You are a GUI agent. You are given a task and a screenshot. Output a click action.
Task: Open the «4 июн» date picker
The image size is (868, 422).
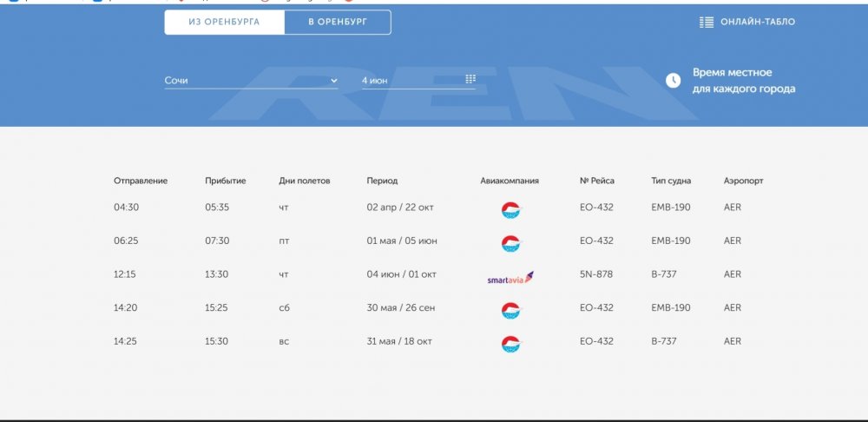[408, 81]
